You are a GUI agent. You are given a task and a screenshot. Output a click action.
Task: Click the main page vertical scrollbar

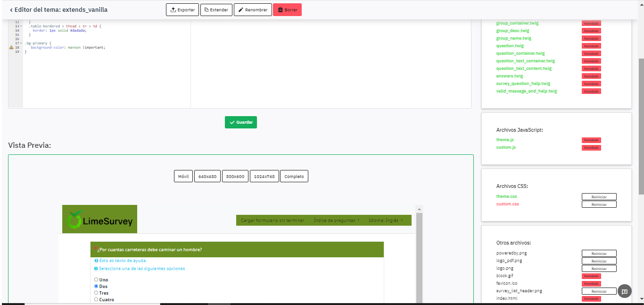(641, 126)
